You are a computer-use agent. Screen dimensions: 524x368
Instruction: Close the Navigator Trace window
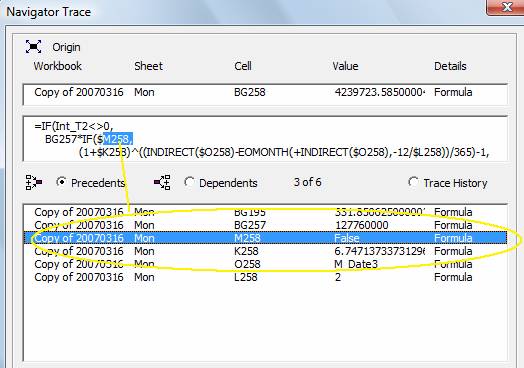[506, 7]
